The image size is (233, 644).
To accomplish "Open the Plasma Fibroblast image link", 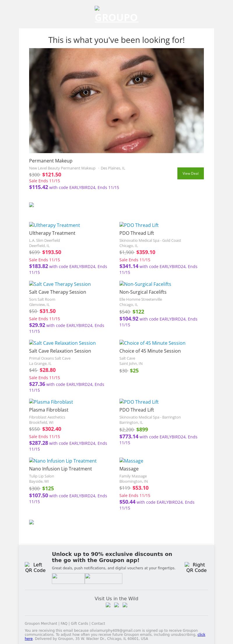I will click(51, 402).
